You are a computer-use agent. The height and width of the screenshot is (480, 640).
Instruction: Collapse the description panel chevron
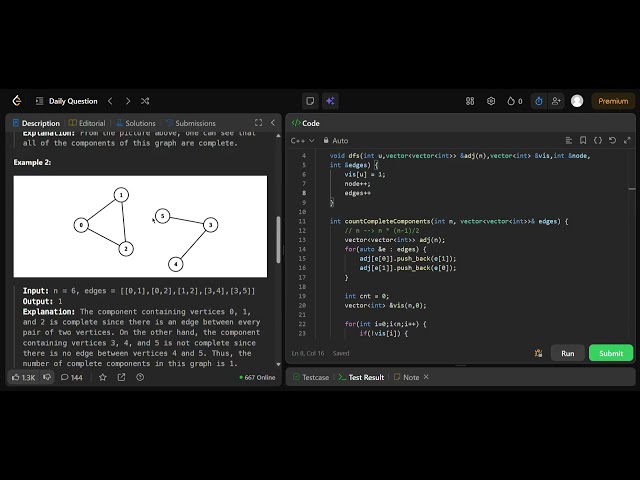(273, 122)
